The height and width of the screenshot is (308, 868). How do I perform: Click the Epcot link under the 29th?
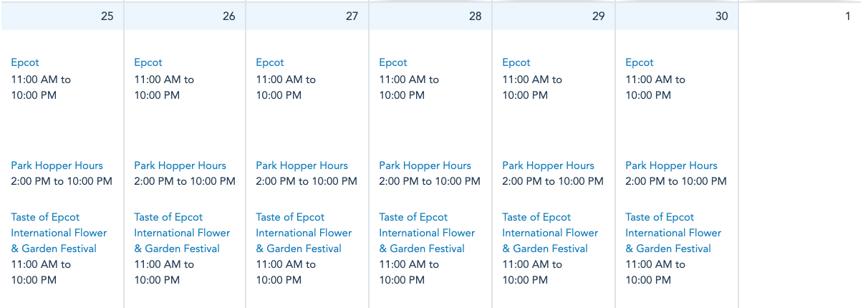coord(516,62)
